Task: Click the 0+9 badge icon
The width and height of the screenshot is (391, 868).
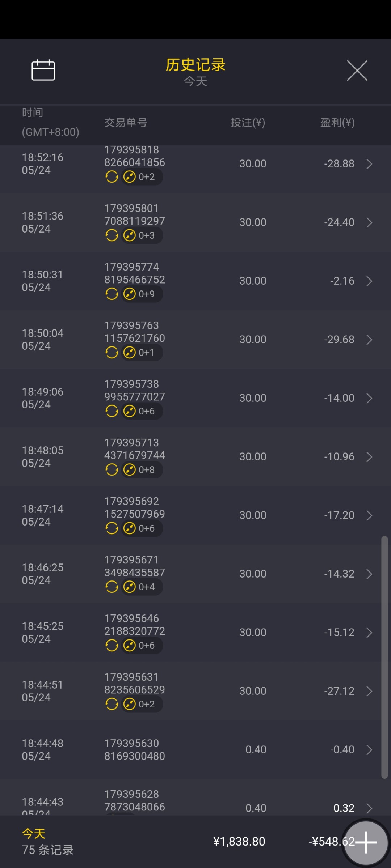Action: (x=130, y=294)
